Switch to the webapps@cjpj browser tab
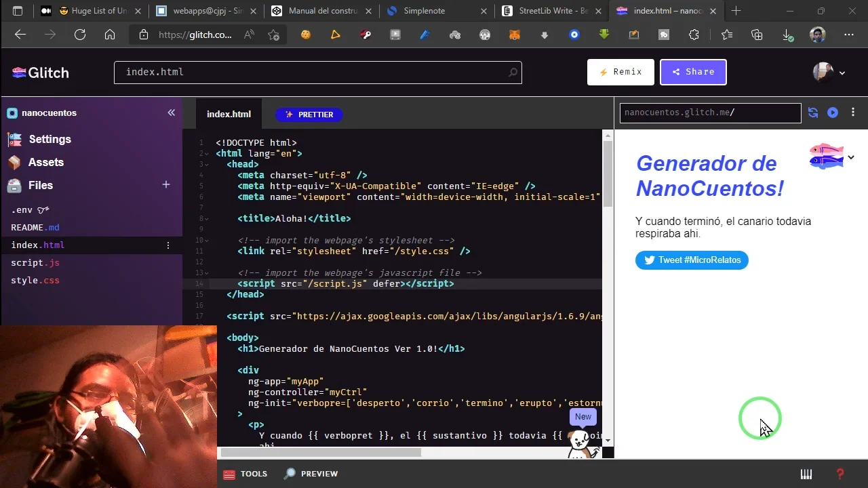868x488 pixels. (x=208, y=11)
